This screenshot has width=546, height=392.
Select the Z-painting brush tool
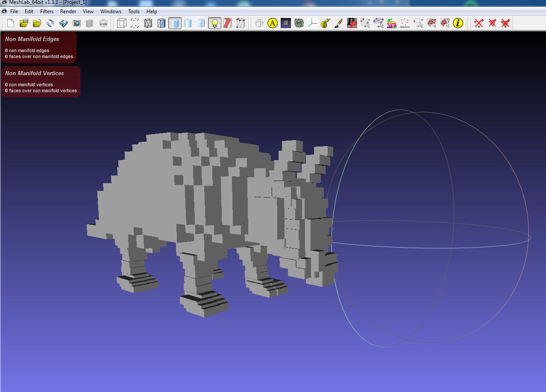[338, 23]
